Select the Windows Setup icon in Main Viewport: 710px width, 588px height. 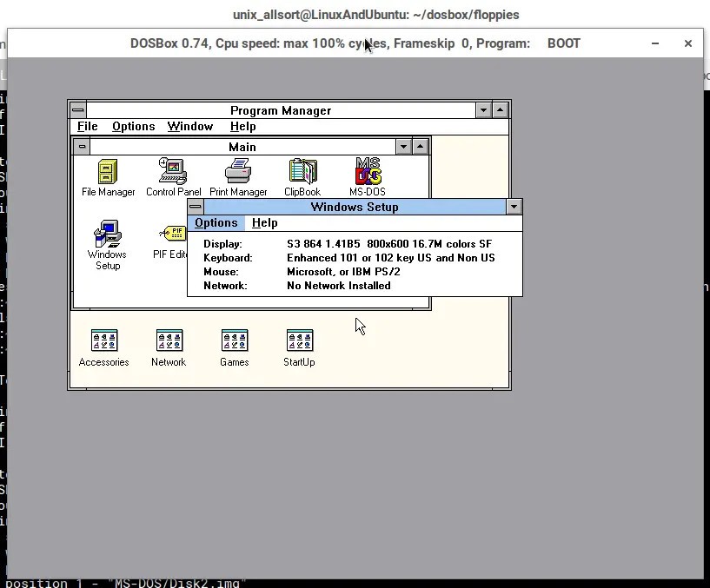point(107,245)
